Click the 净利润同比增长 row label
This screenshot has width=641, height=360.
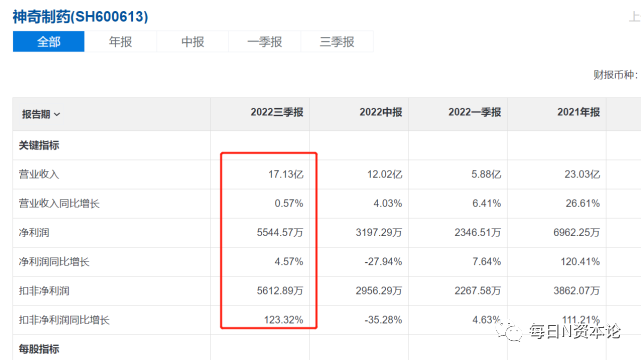pos(54,262)
